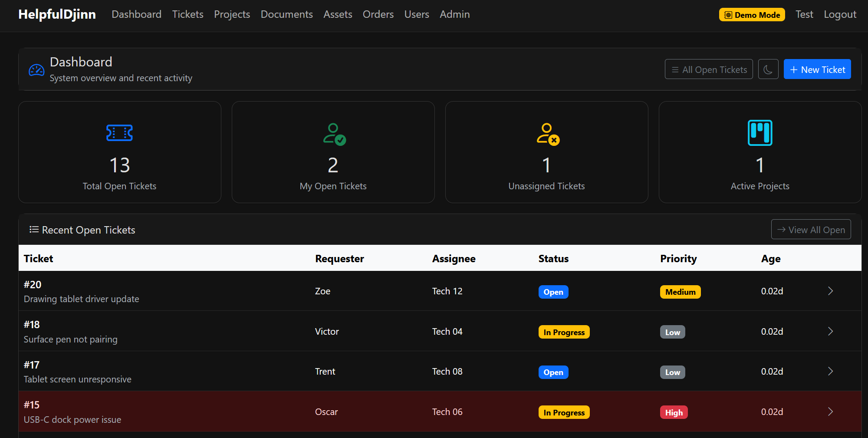Viewport: 868px width, 438px height.
Task: Click 'Drawing tablet driver update' title
Action: click(82, 299)
